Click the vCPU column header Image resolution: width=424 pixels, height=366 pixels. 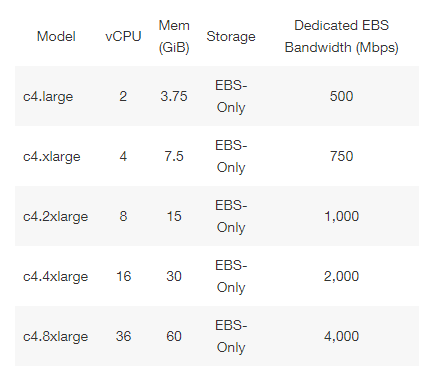click(123, 36)
